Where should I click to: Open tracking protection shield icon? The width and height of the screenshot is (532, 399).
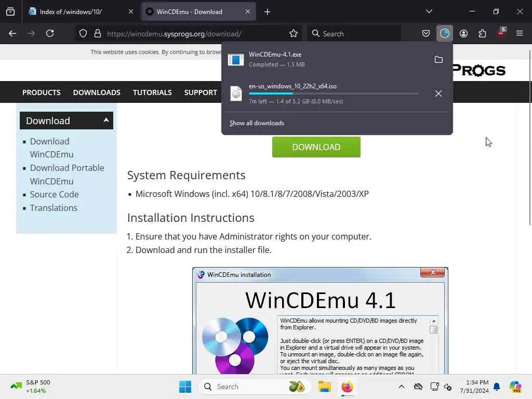(83, 34)
